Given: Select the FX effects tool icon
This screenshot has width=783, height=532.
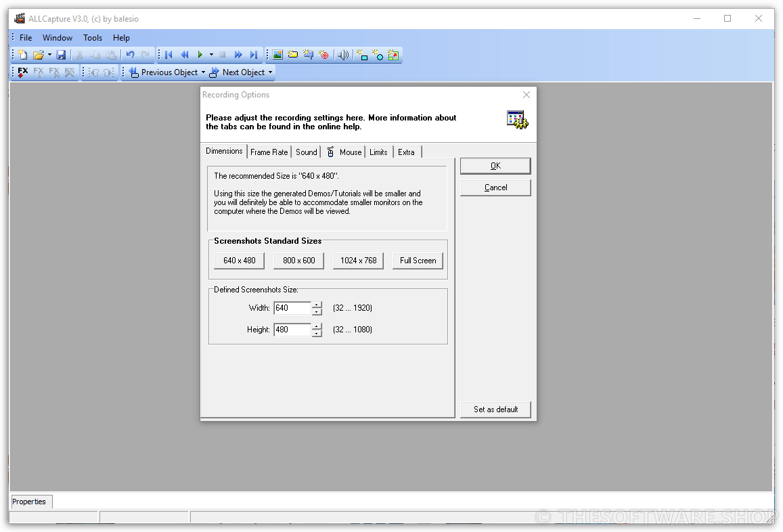Looking at the screenshot, I should click(x=22, y=72).
